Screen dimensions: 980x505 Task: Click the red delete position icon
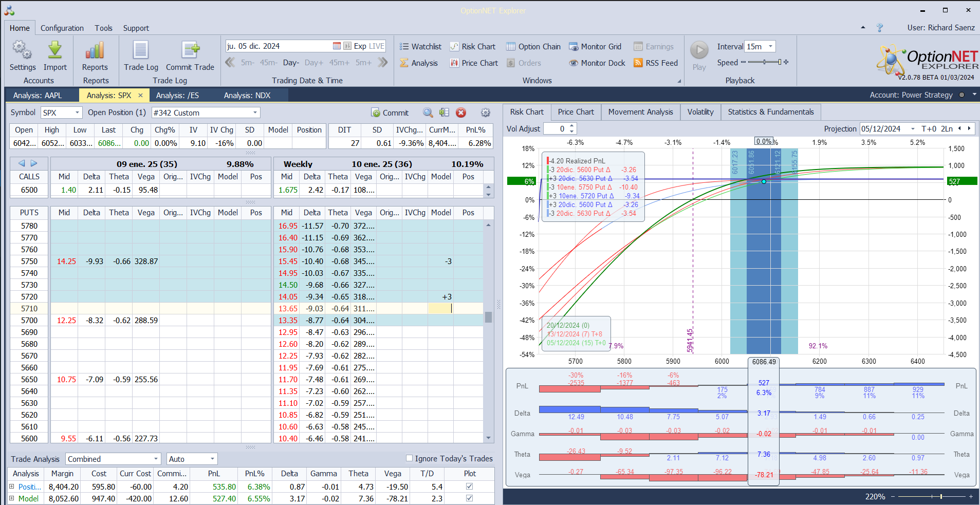point(461,113)
